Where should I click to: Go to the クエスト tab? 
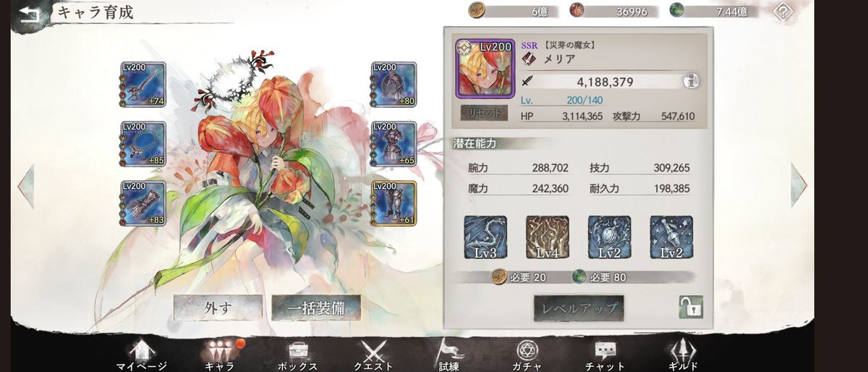[x=375, y=357]
